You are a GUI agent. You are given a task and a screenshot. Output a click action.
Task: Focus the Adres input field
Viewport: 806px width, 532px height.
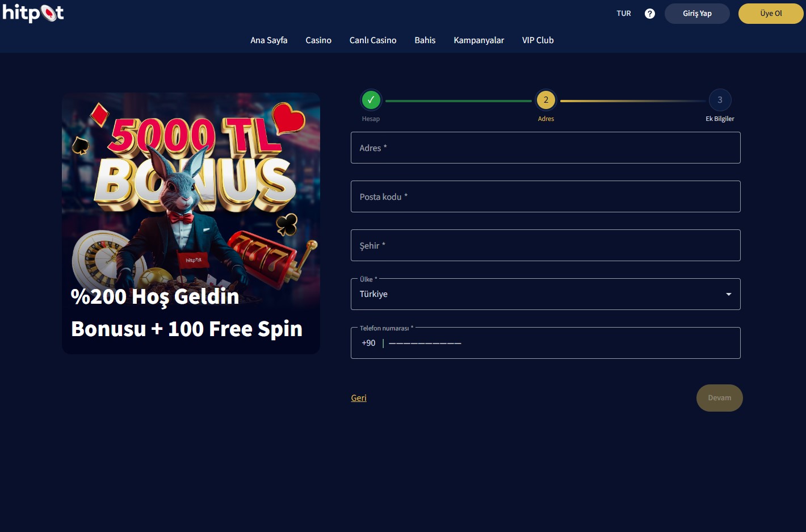545,148
